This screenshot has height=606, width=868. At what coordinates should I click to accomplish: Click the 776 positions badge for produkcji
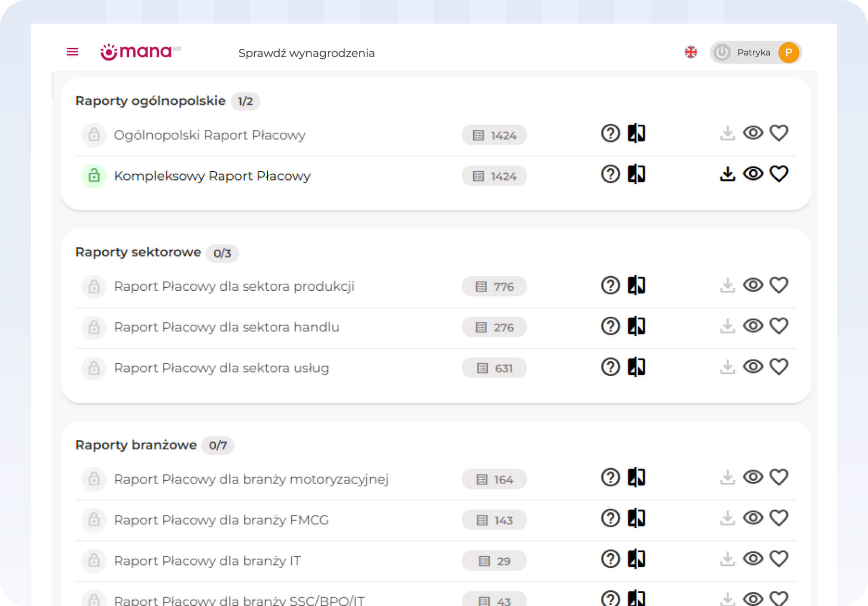[494, 287]
